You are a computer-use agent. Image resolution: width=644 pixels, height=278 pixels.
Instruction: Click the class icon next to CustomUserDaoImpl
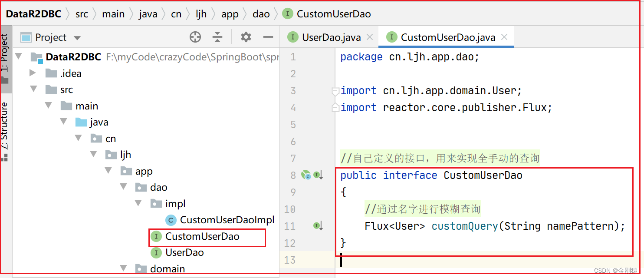point(170,220)
